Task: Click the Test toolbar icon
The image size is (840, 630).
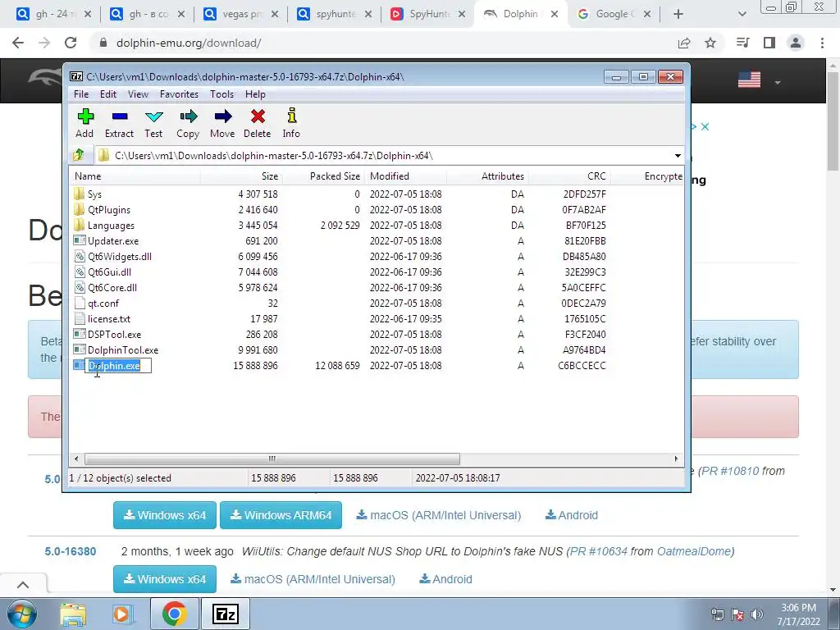Action: coord(153,116)
